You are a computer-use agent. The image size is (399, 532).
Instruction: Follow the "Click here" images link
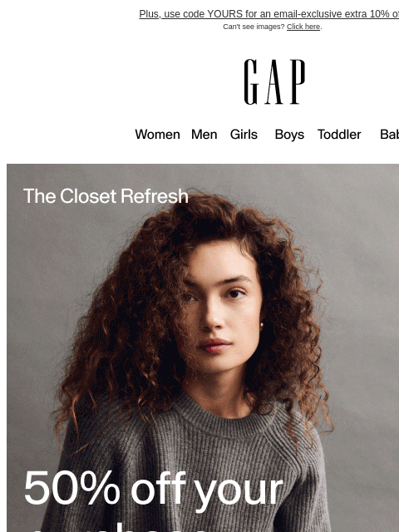click(303, 27)
